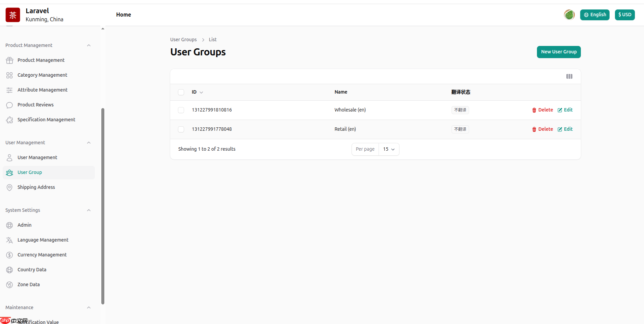Open the Per page dropdown showing 15
644x324 pixels.
389,149
